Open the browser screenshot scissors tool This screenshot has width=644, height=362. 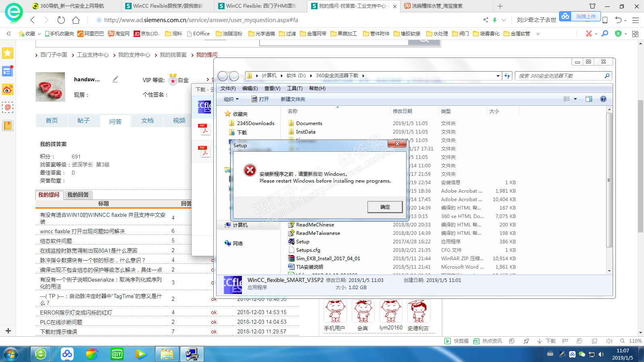[589, 34]
